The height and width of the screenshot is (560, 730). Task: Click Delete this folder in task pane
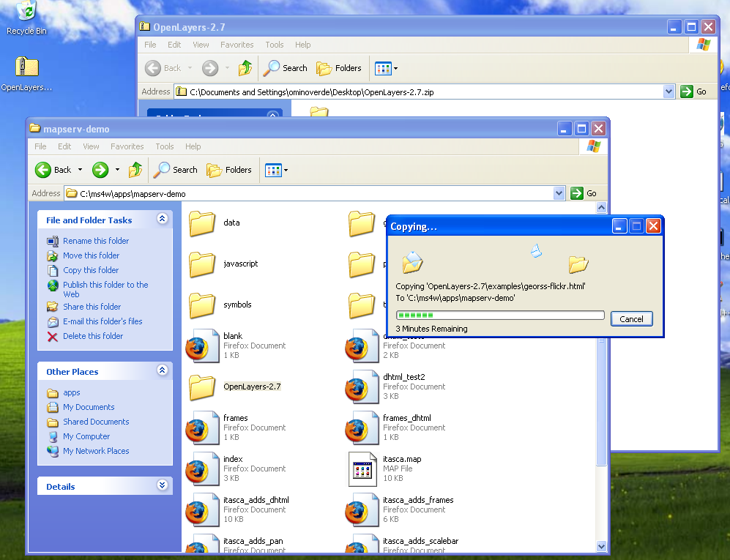tap(93, 336)
